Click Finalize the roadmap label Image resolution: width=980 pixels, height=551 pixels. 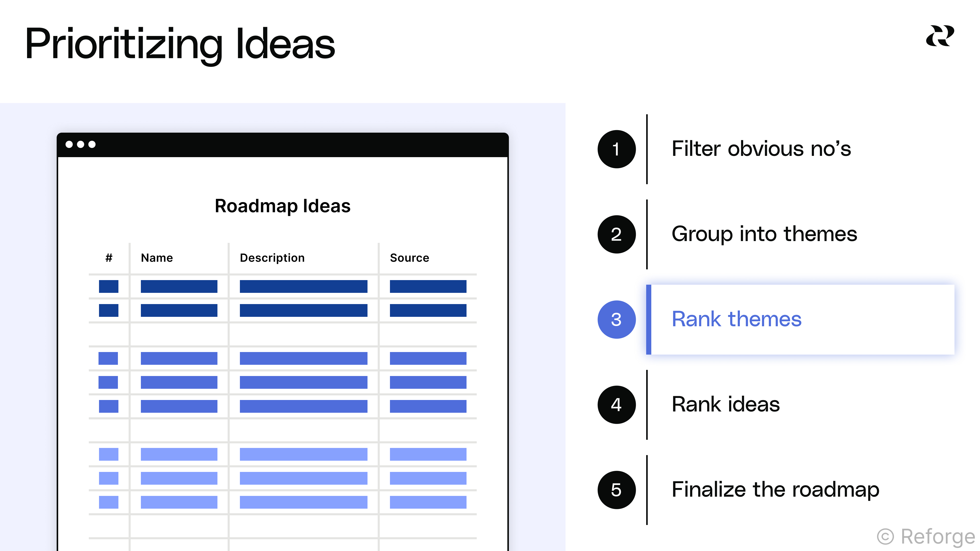coord(775,490)
